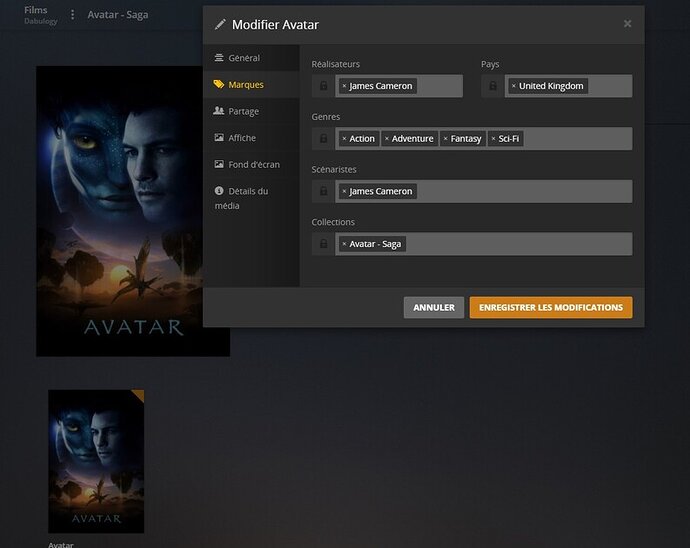Click the Avatar title under the thumbnail
The image size is (690, 548).
pyautogui.click(x=61, y=544)
